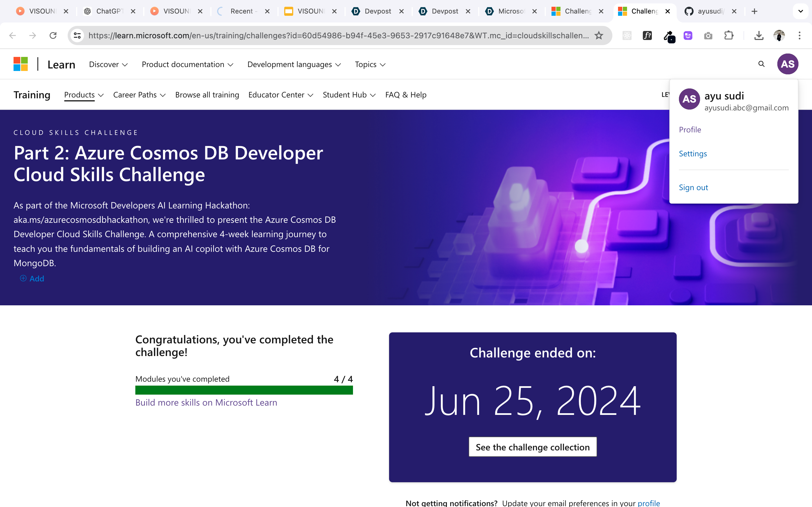The image size is (812, 507).
Task: Expand the Product documentation dropdown
Action: pyautogui.click(x=187, y=65)
